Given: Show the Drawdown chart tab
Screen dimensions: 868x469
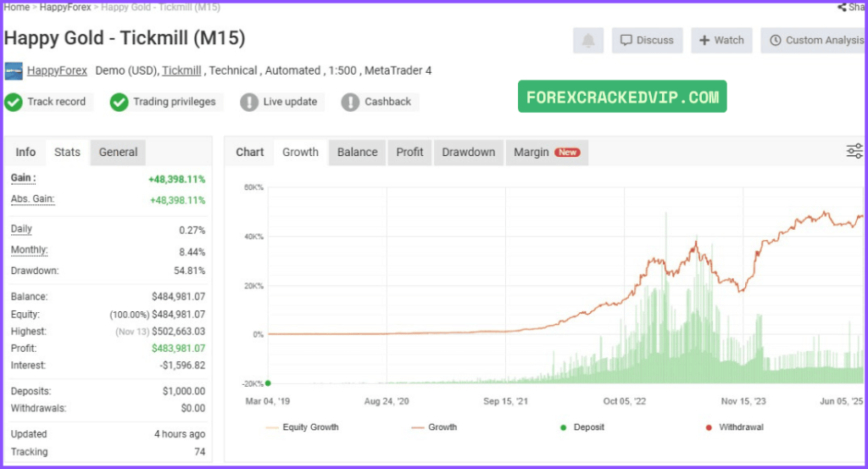Looking at the screenshot, I should [x=468, y=153].
